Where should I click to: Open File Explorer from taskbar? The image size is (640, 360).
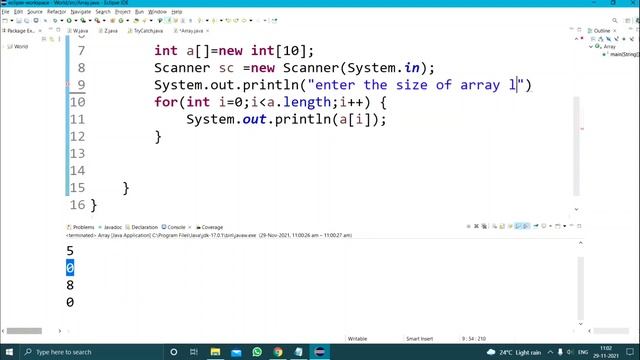(215, 352)
